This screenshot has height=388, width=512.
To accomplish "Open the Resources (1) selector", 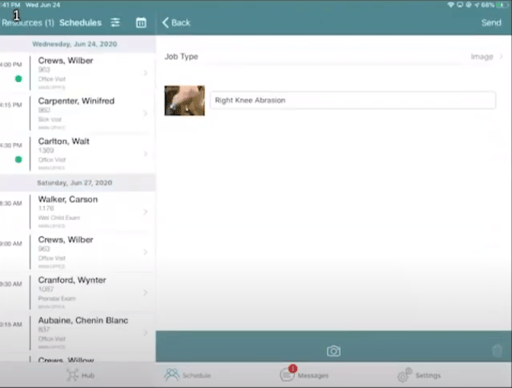I will (x=28, y=23).
